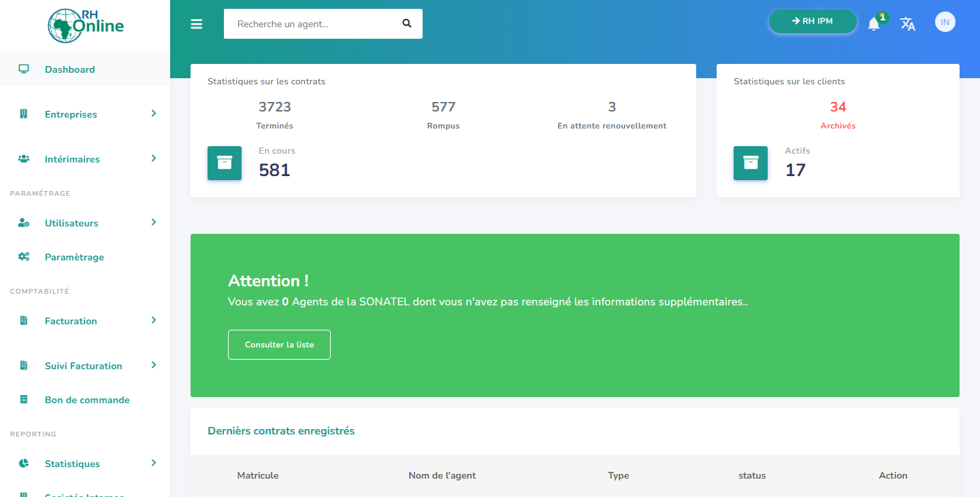Expand the Entreprises submenu

154,114
